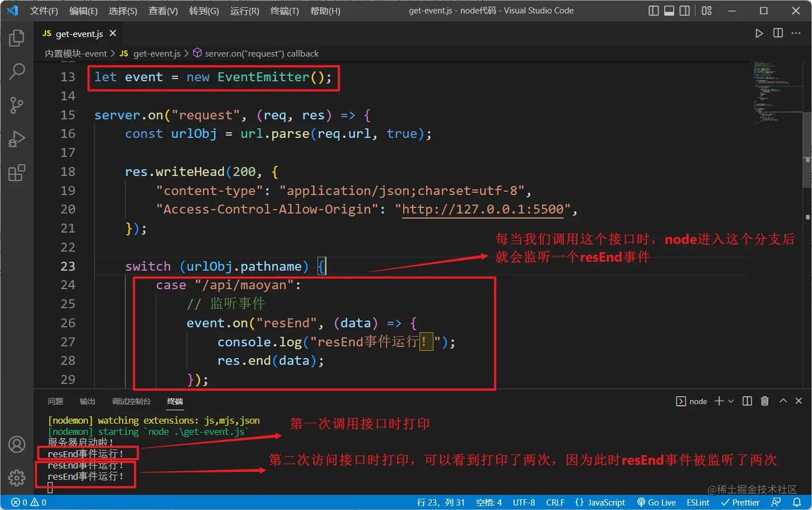The image size is (812, 510).
Task: Change encoding via the UTF-8 button
Action: [x=524, y=502]
